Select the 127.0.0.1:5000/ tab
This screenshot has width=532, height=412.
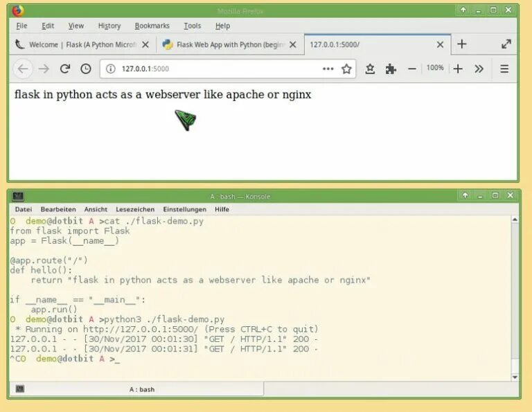click(378, 44)
